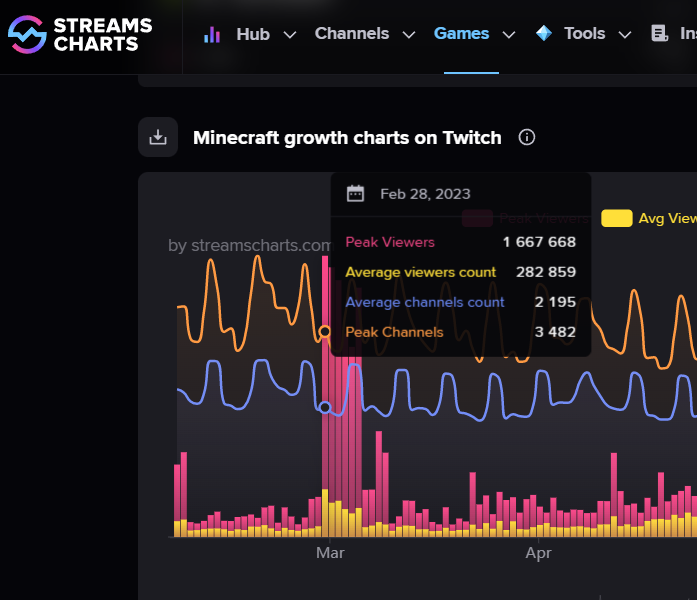The height and width of the screenshot is (600, 697).
Task: Toggle the Peak Viewers pink legend swatch
Action: pos(477,218)
